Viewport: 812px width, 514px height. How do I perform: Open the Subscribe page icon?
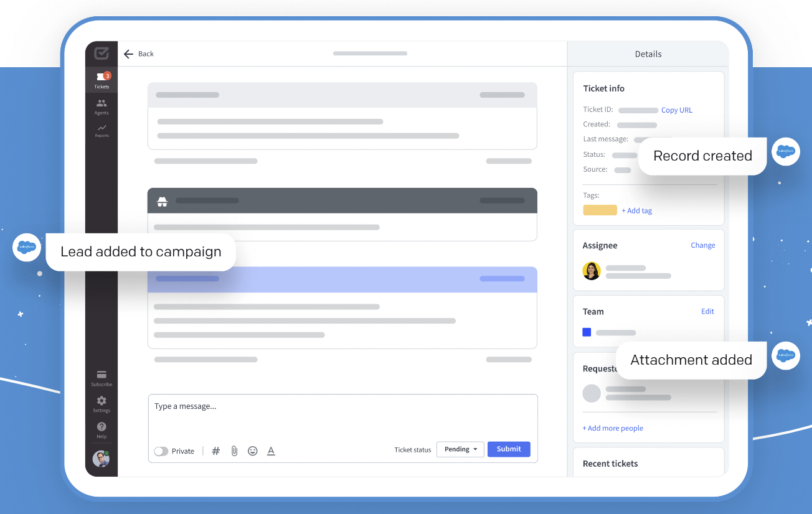pyautogui.click(x=101, y=378)
